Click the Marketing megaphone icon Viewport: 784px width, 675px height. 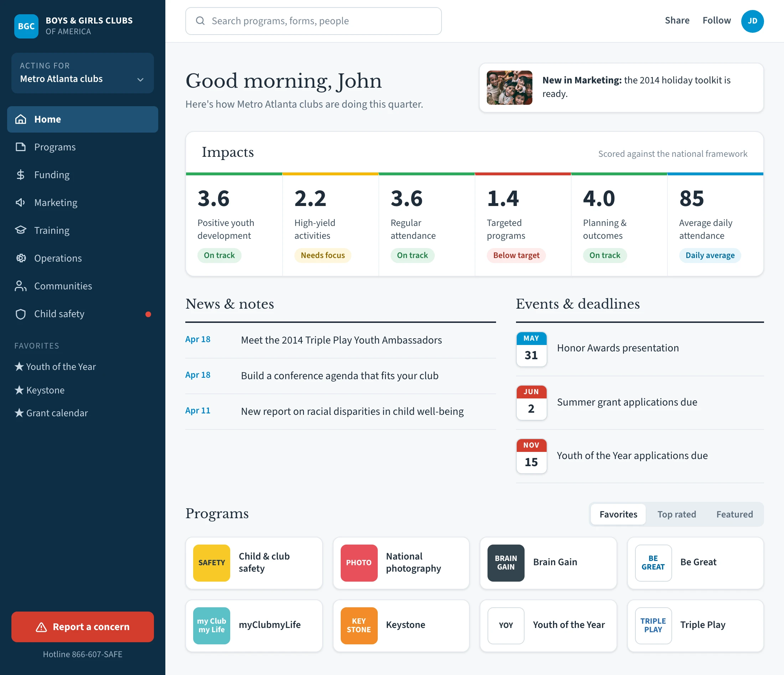(x=21, y=202)
